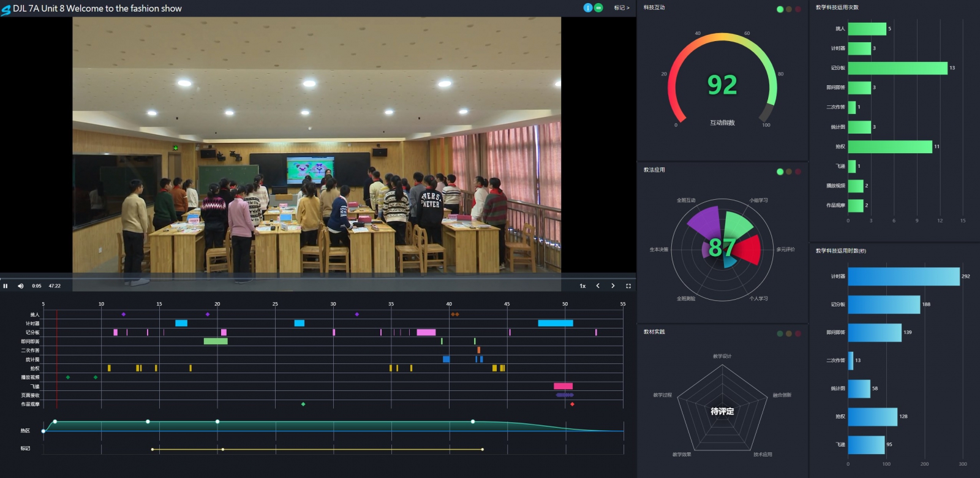Mute the video volume speaker icon
The height and width of the screenshot is (478, 980).
point(20,286)
